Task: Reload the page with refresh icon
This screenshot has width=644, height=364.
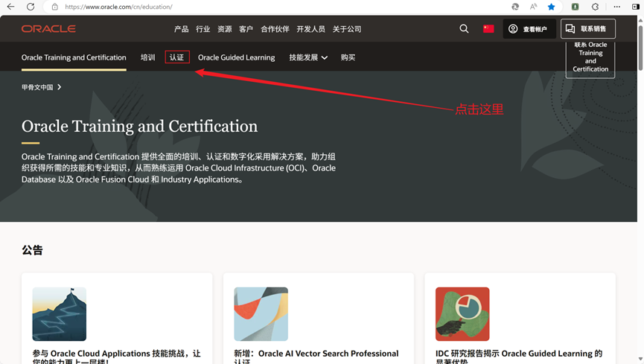Action: (x=31, y=7)
